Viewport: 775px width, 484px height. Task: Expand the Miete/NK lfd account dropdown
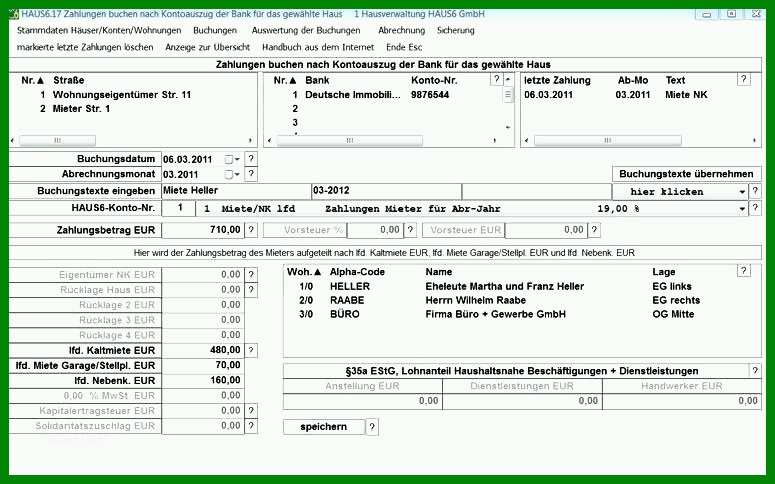tap(742, 209)
